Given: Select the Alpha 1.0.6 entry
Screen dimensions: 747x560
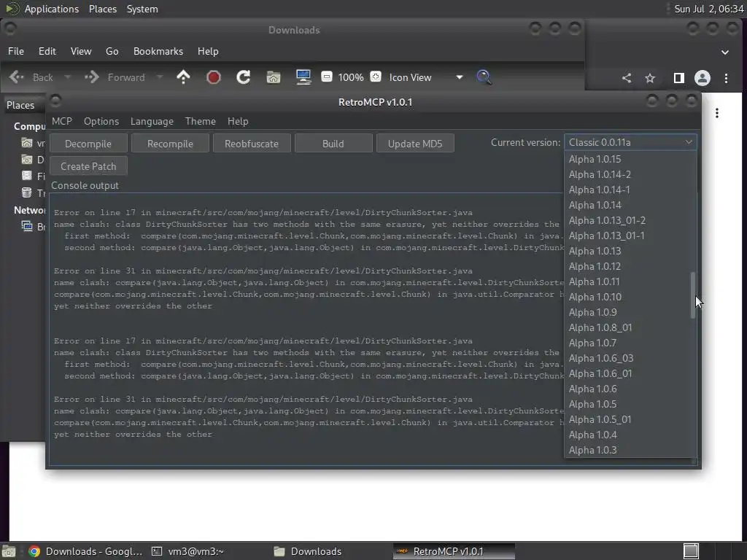Looking at the screenshot, I should 628,389.
